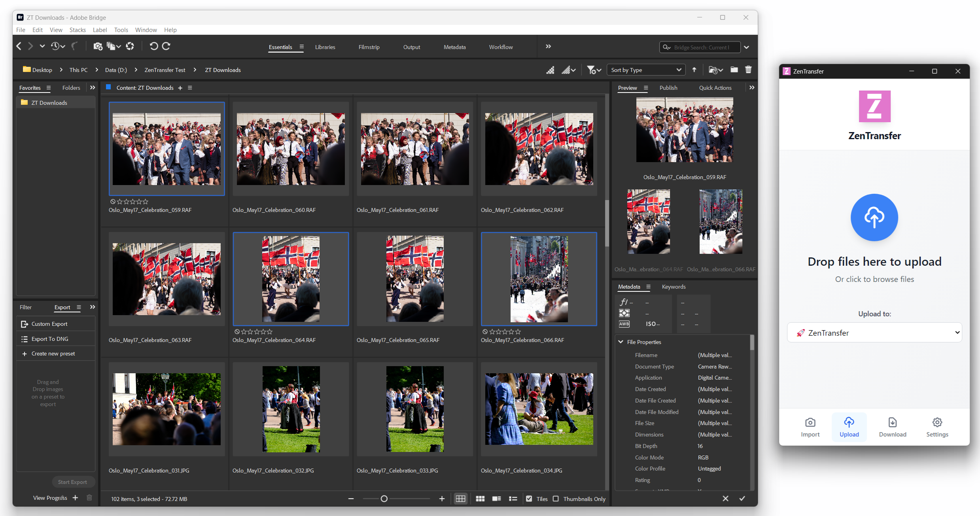Open the Upload to destination dropdown
980x516 pixels.
(x=874, y=333)
